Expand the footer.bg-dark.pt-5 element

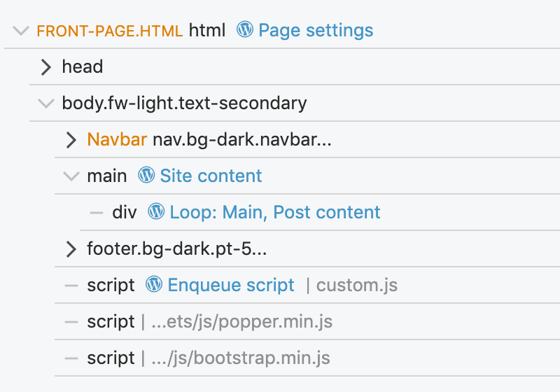(x=71, y=248)
